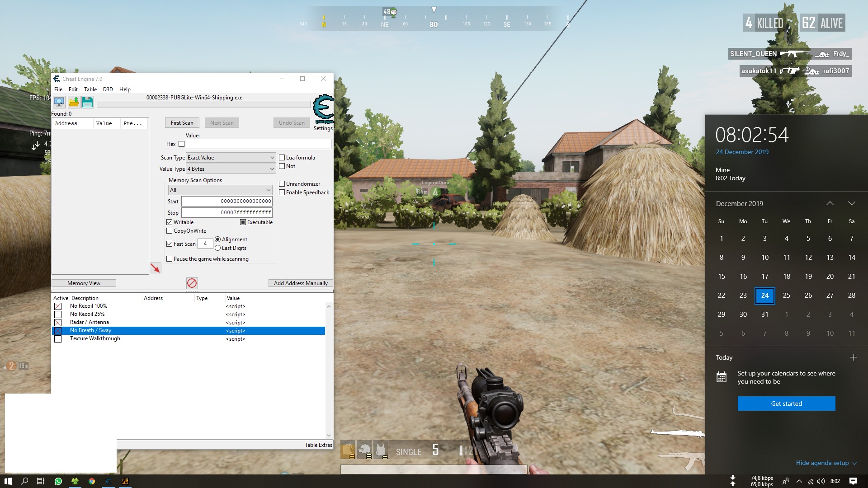Open the Help menu
Image resolution: width=868 pixels, height=488 pixels.
click(x=125, y=89)
